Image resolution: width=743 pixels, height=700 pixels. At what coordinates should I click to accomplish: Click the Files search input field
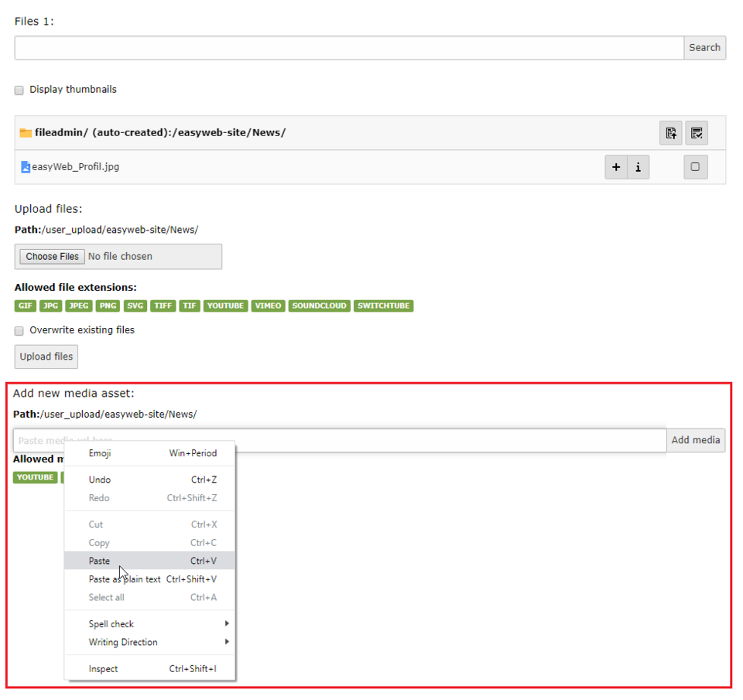(348, 48)
